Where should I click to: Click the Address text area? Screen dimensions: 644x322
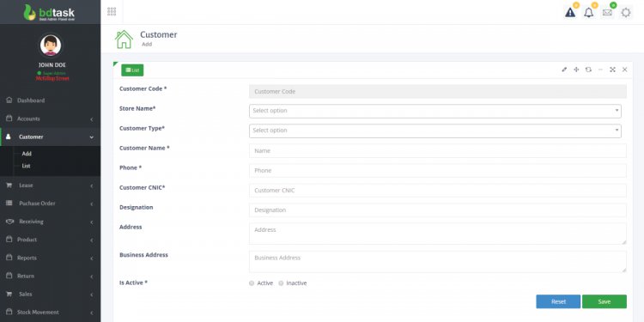pos(437,234)
